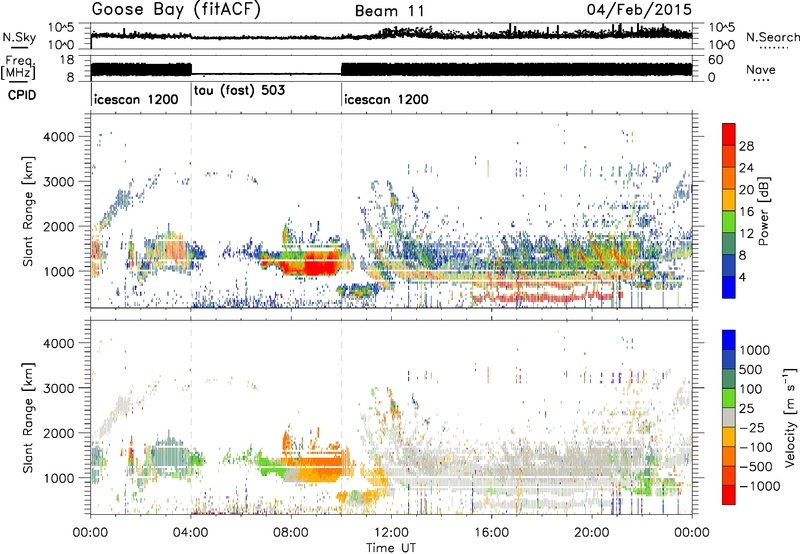Click the 'Beam 11' label

(x=389, y=11)
